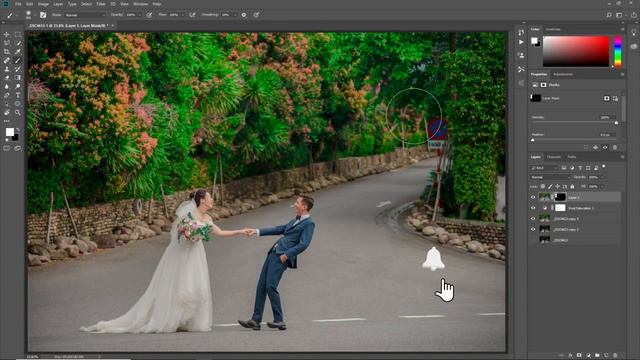Click Add layer style fx button

pyautogui.click(x=570, y=356)
